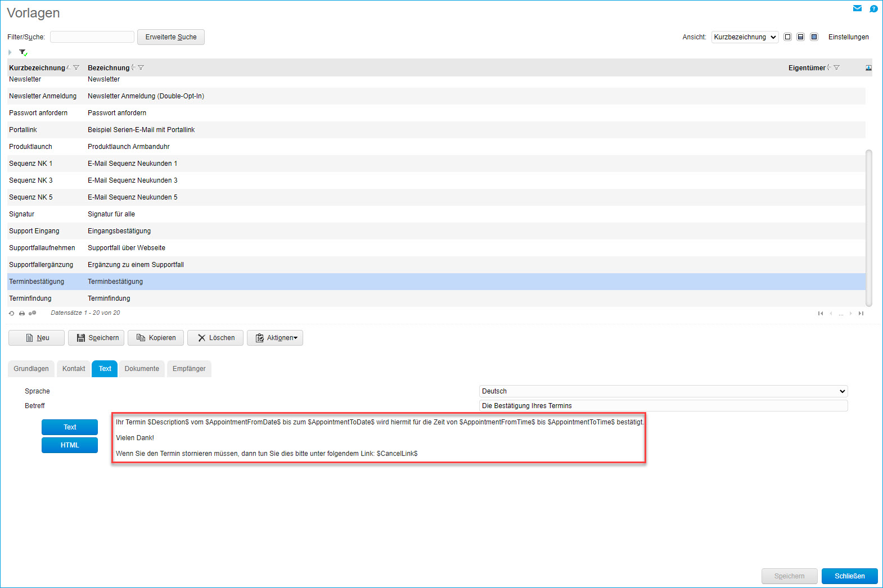This screenshot has height=588, width=883.
Task: Open the help speech bubble icon
Action: click(873, 8)
